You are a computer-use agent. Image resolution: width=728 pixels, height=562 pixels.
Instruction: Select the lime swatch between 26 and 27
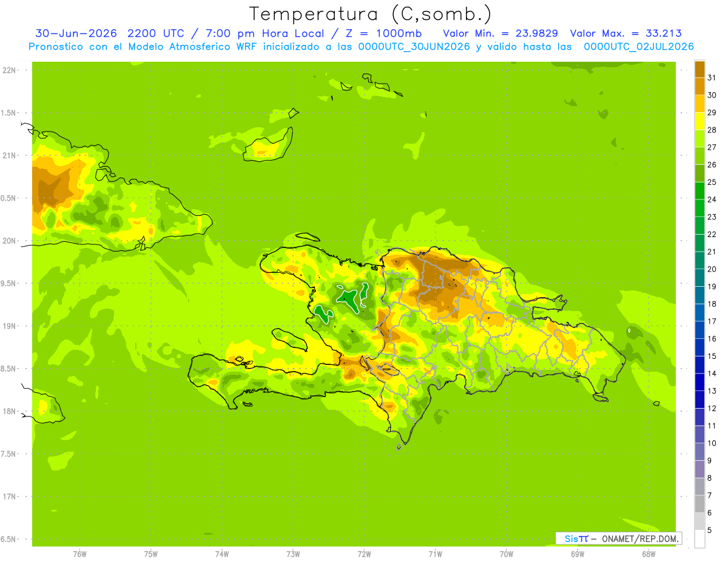click(x=699, y=156)
